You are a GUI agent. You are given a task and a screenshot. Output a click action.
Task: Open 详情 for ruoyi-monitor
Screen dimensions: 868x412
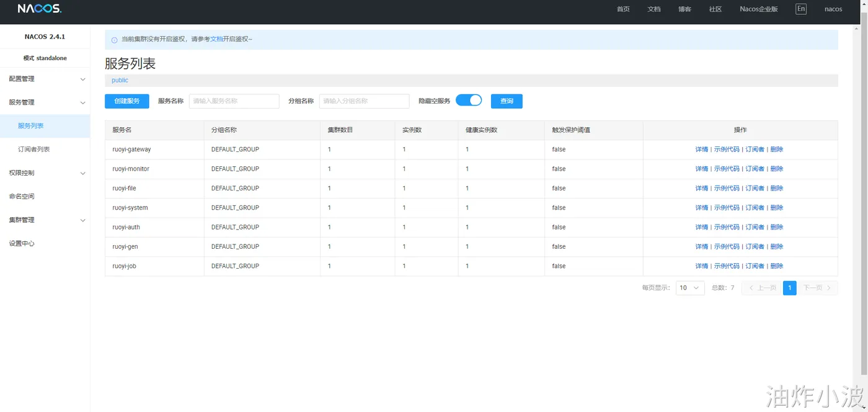pyautogui.click(x=702, y=169)
